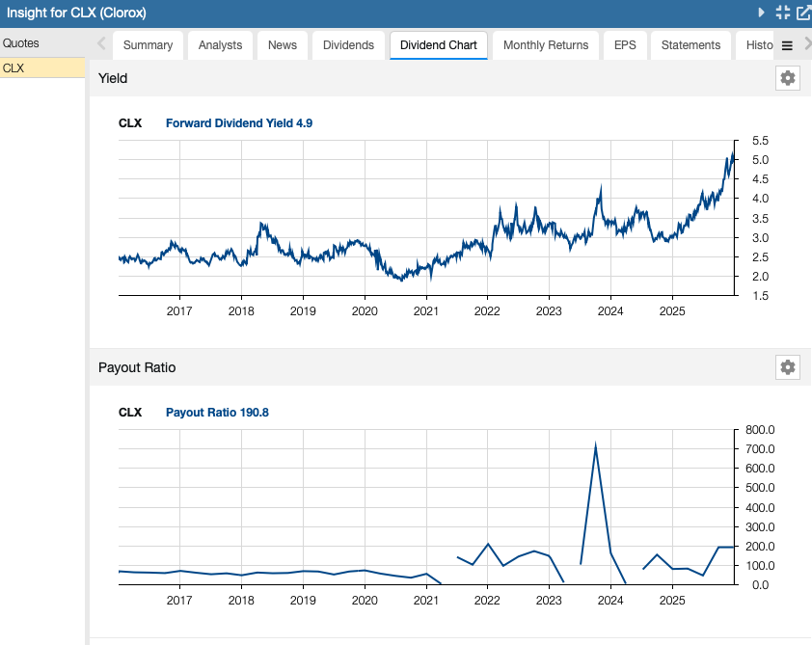Open the Payout Ratio panel settings gear
This screenshot has width=812, height=645.
point(788,367)
